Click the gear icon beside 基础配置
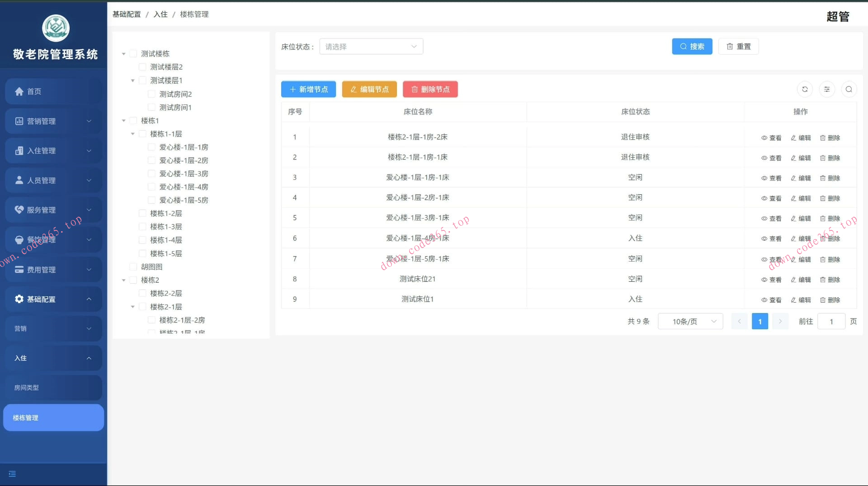This screenshot has height=486, width=868. coord(19,299)
